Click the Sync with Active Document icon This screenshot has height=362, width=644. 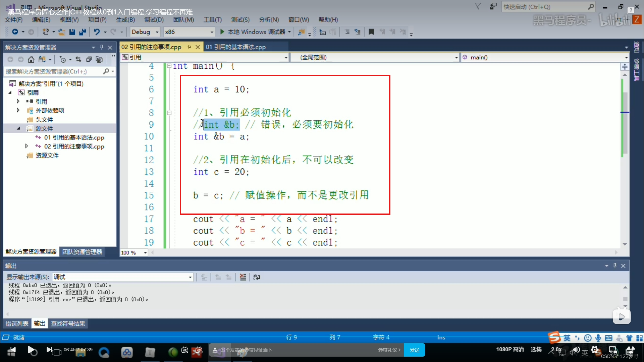pyautogui.click(x=78, y=59)
